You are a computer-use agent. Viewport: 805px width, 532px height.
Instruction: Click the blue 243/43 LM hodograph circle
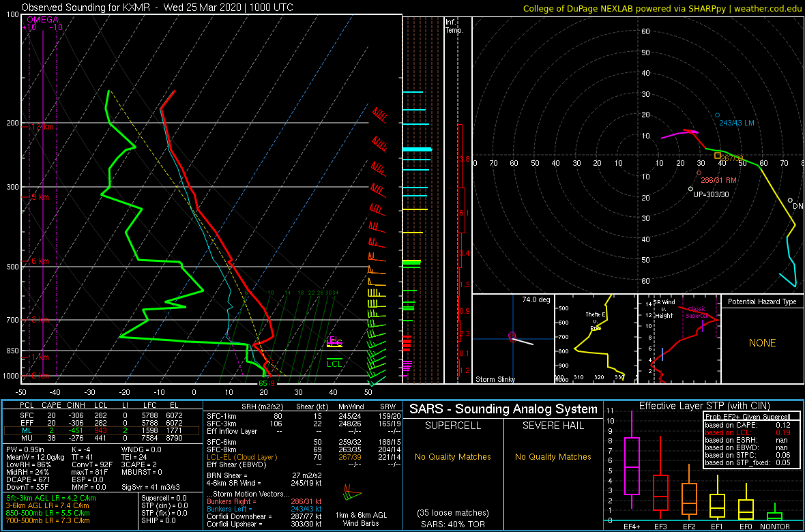717,115
